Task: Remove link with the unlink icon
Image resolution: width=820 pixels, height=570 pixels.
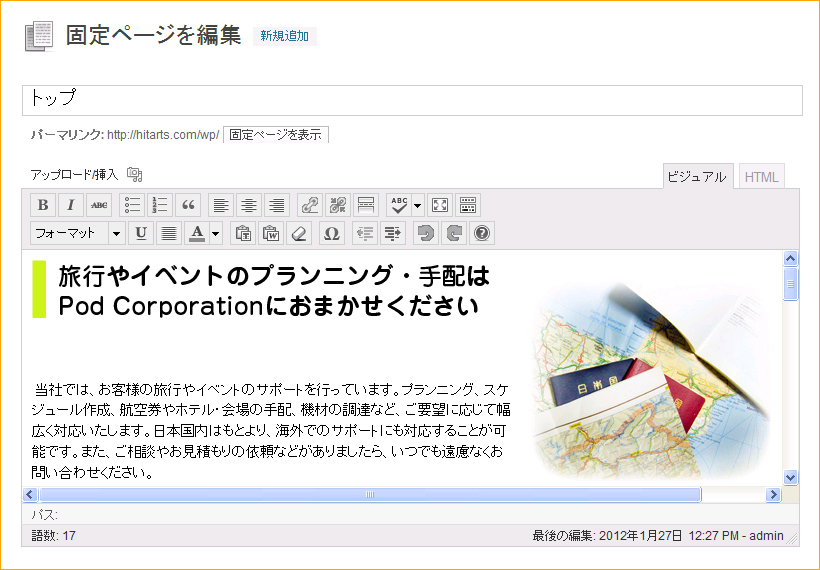Action: click(338, 205)
